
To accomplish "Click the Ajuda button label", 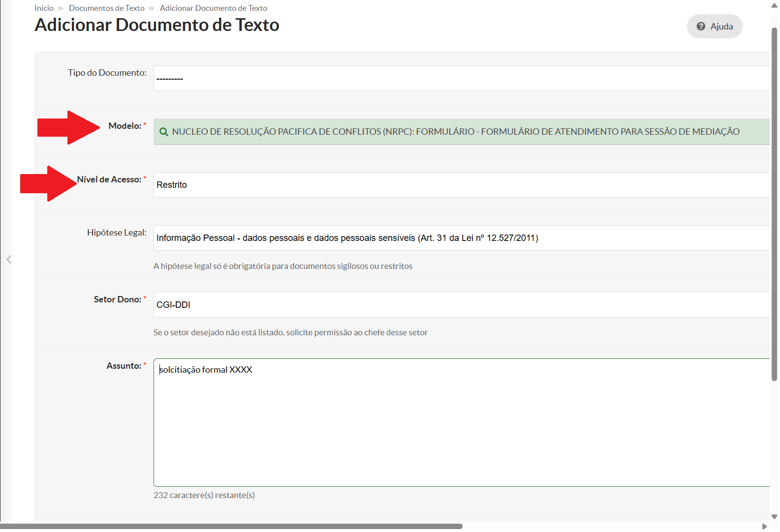I will 721,27.
